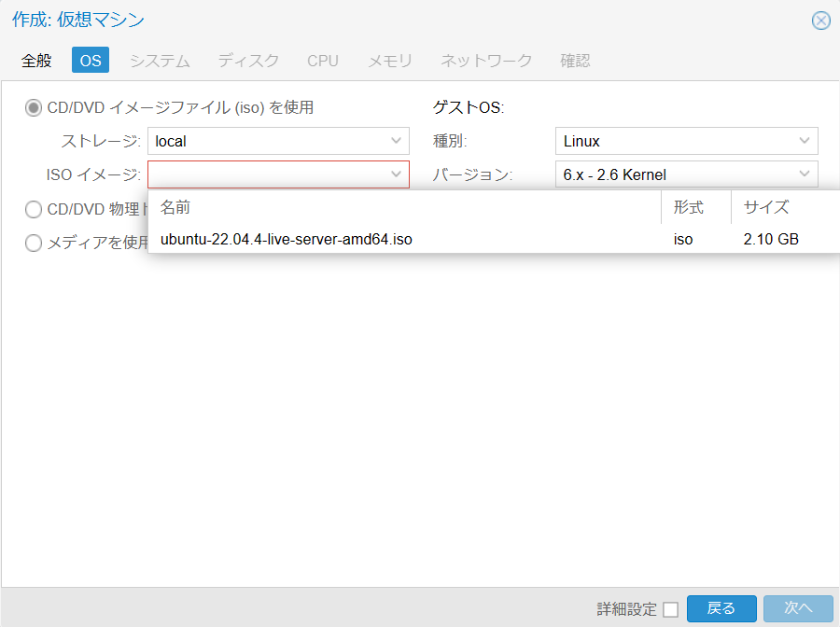Open the ストレージ dropdown showing local
The image size is (840, 627).
pos(278,141)
